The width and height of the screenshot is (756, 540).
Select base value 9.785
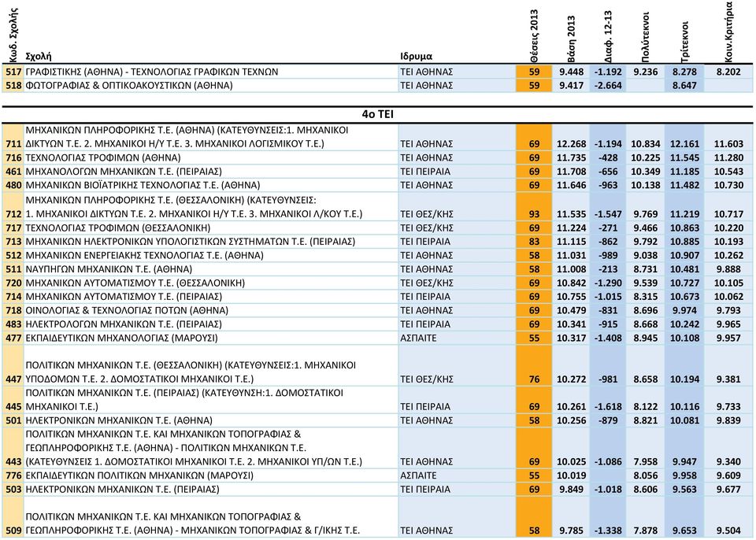(572, 531)
